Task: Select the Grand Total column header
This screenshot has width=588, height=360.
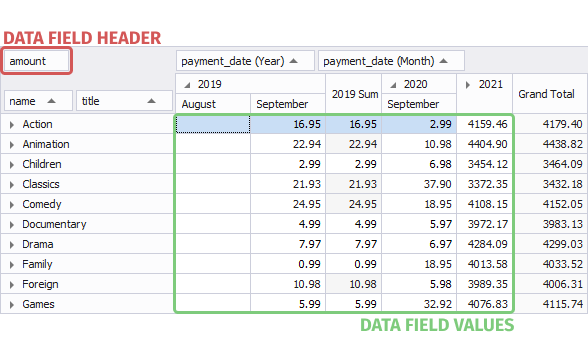Action: (550, 94)
